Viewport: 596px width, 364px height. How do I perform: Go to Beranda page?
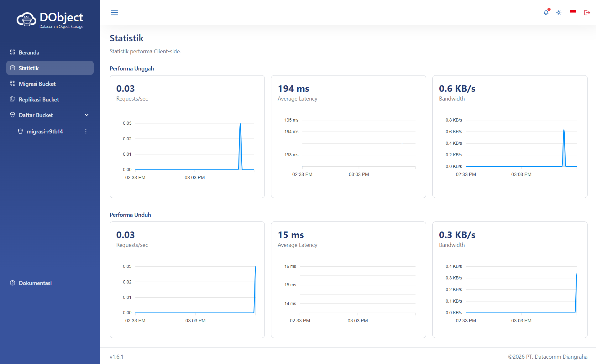point(50,52)
